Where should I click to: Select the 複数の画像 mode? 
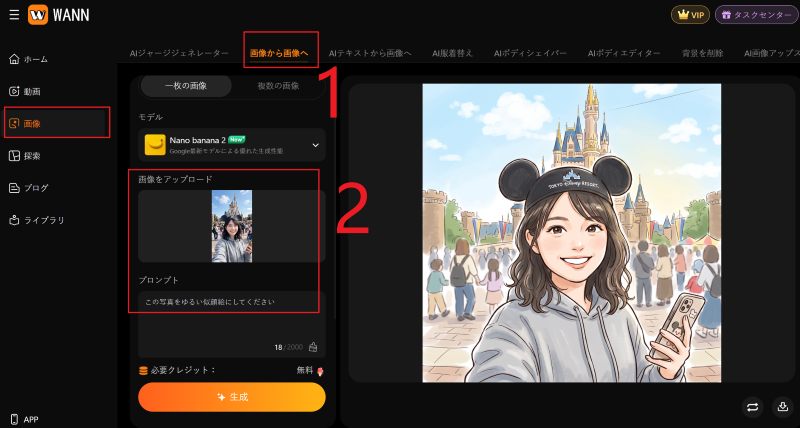tap(278, 86)
